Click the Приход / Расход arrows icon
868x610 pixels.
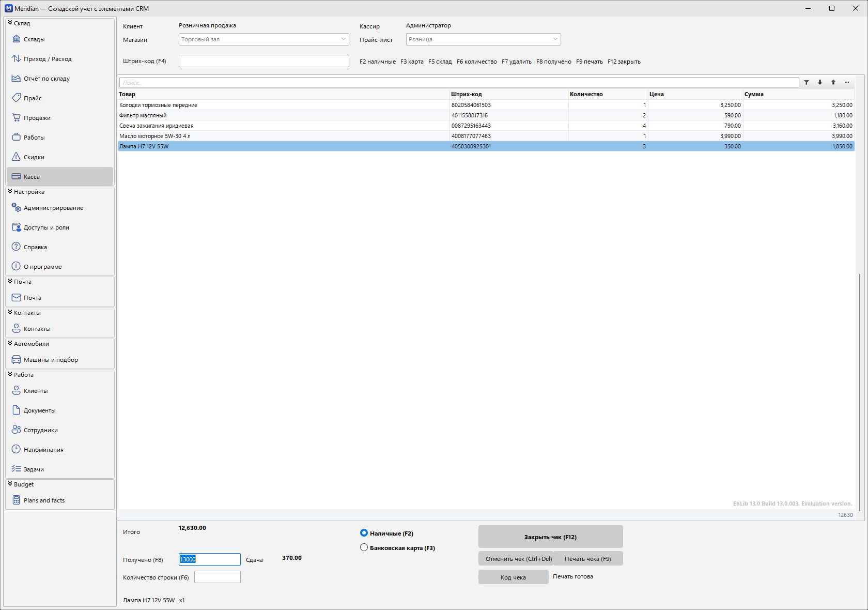[x=16, y=58]
